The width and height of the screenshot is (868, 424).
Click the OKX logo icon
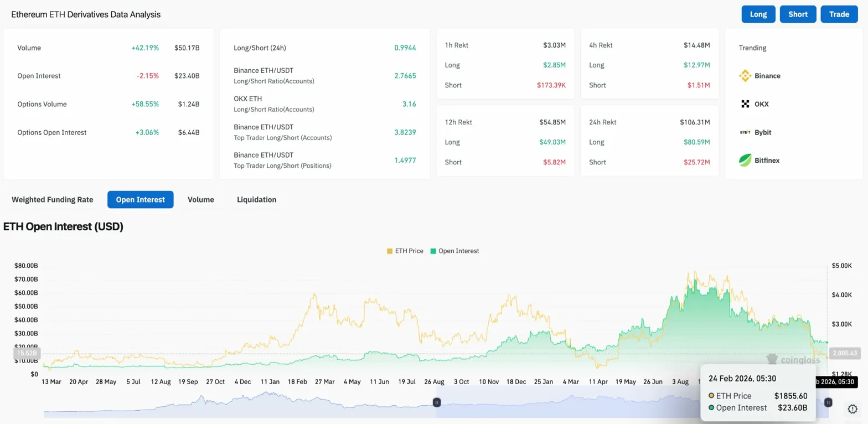click(745, 104)
